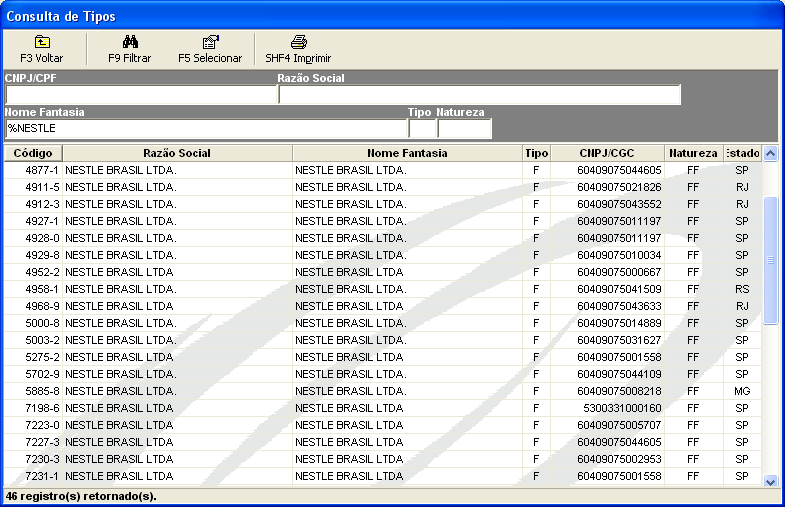Click the scrollbar up arrow
Screen dimensions: 785x507
pos(770,154)
